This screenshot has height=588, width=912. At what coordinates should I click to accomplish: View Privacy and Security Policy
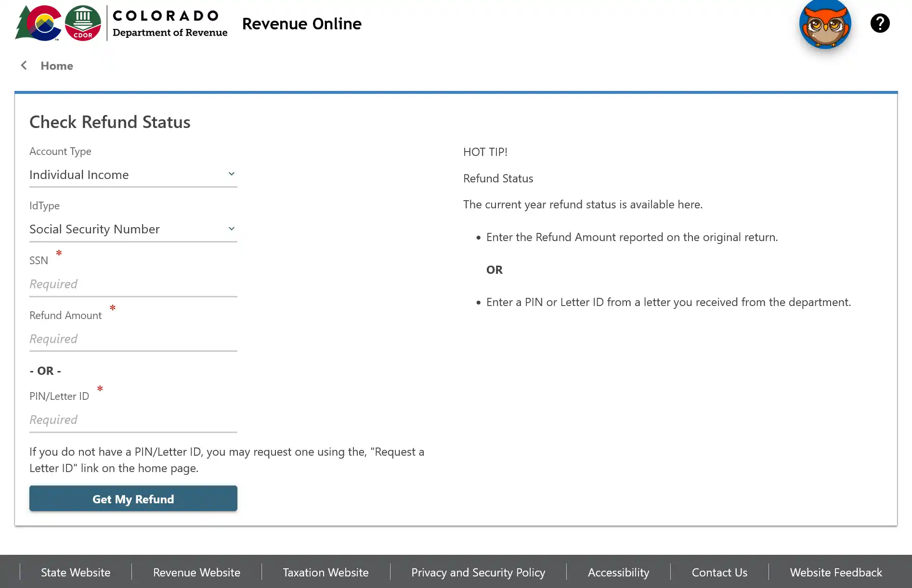point(478,572)
